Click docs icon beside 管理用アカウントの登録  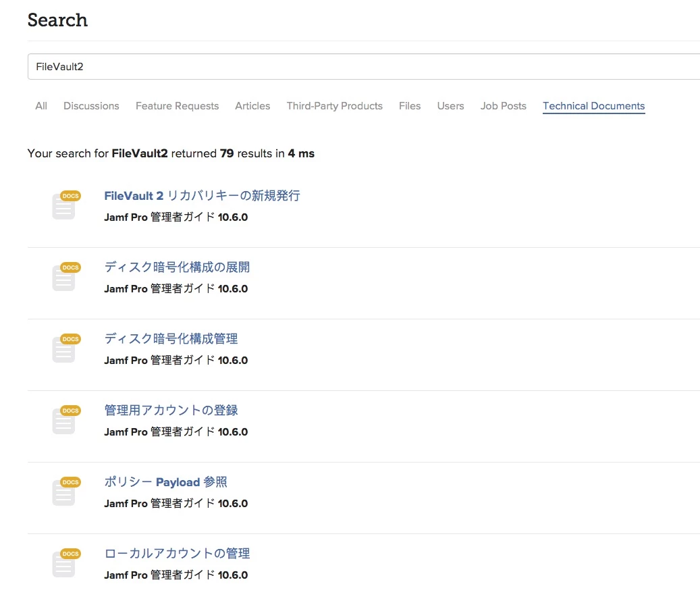pos(66,420)
